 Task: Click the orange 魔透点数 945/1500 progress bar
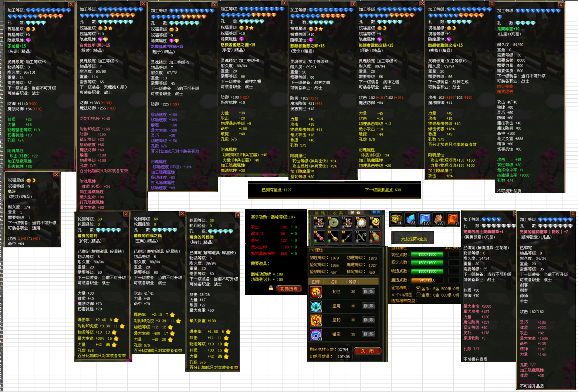[427, 280]
